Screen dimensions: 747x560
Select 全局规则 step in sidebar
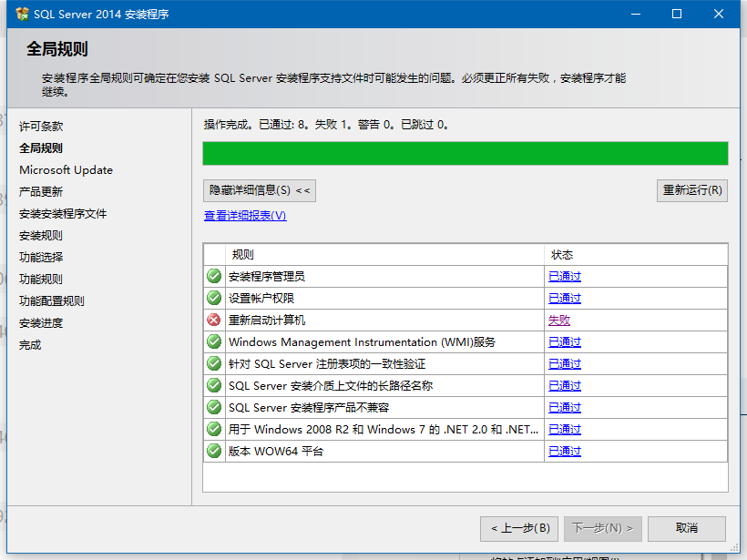41,148
